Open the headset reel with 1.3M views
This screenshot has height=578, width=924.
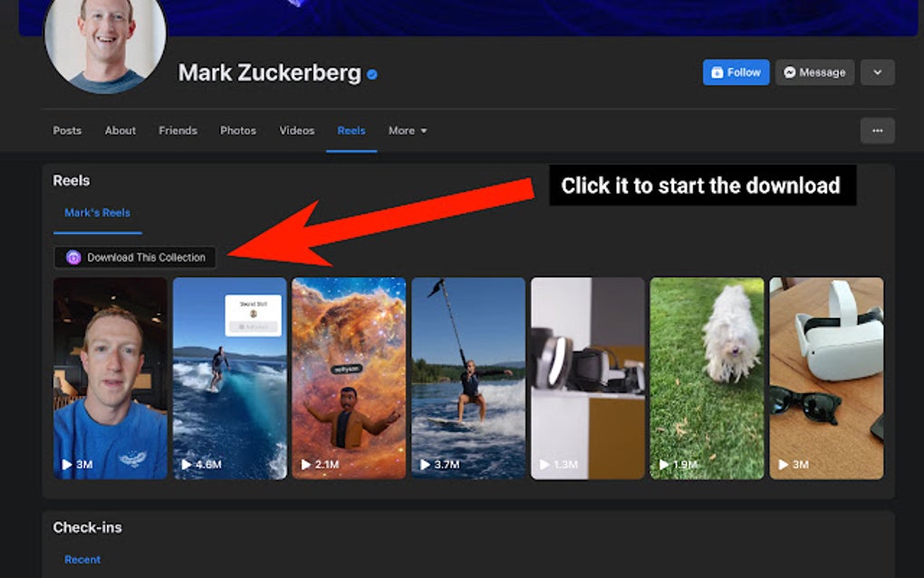pyautogui.click(x=588, y=379)
